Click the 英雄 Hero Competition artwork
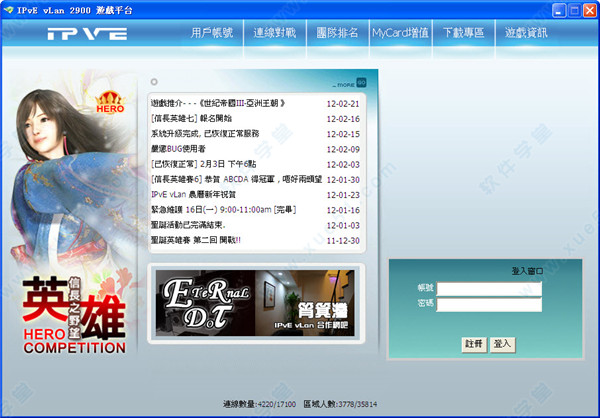This screenshot has width=600, height=418. pyautogui.click(x=74, y=315)
